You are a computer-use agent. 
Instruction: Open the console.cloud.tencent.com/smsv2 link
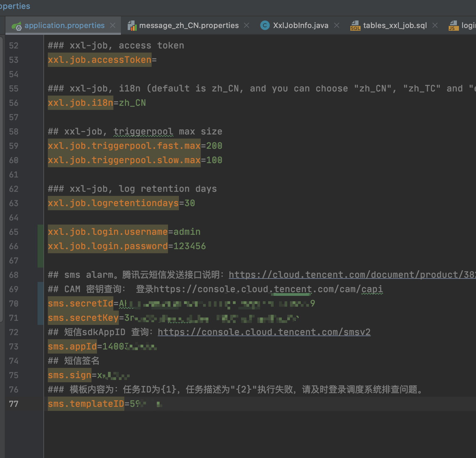point(264,332)
